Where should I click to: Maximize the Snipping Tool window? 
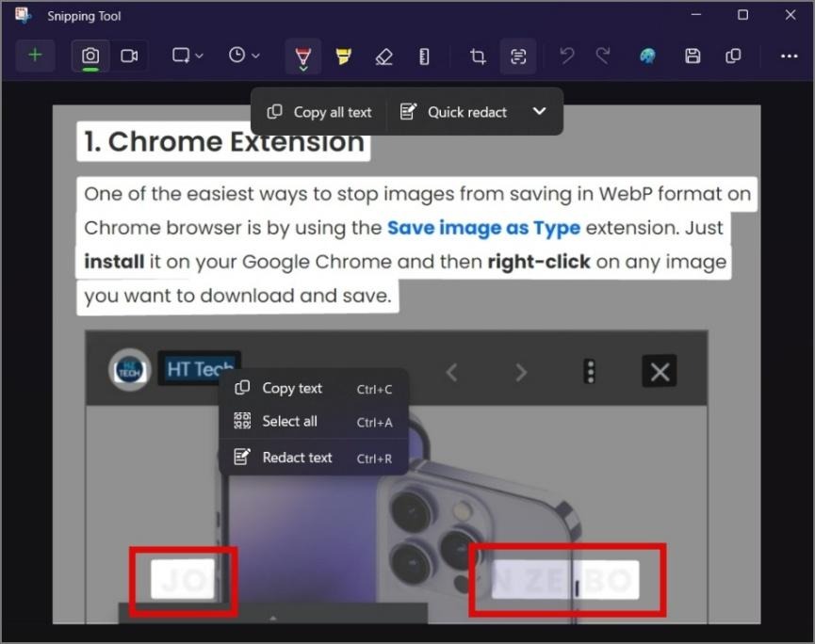coord(743,15)
